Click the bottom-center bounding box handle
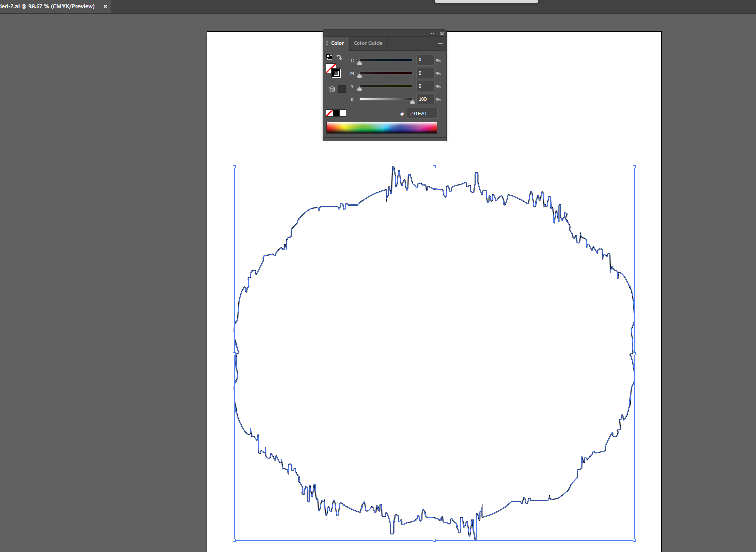 434,540
